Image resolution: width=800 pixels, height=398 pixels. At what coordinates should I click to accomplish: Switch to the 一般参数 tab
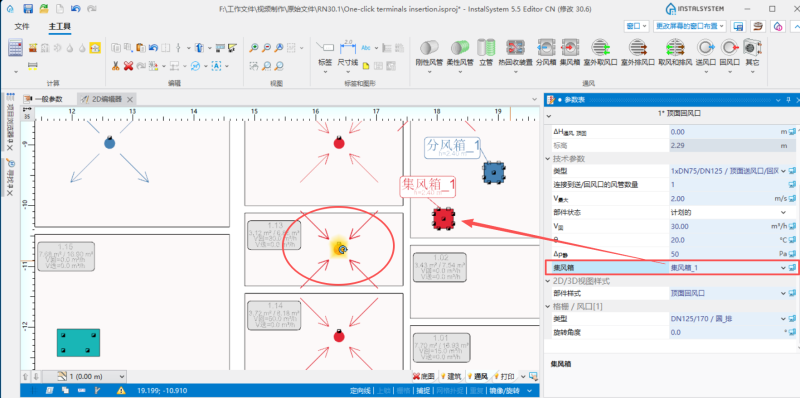tap(43, 100)
